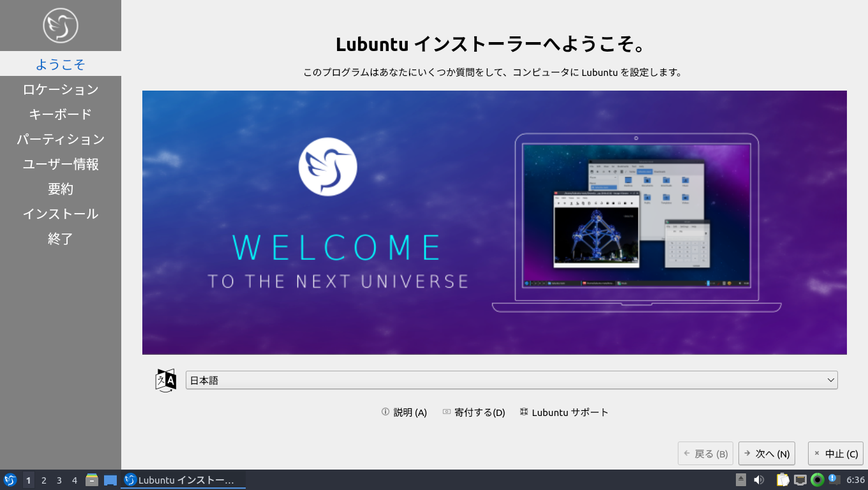Click the 次へ (N) next button
The width and height of the screenshot is (868, 490).
[767, 454]
